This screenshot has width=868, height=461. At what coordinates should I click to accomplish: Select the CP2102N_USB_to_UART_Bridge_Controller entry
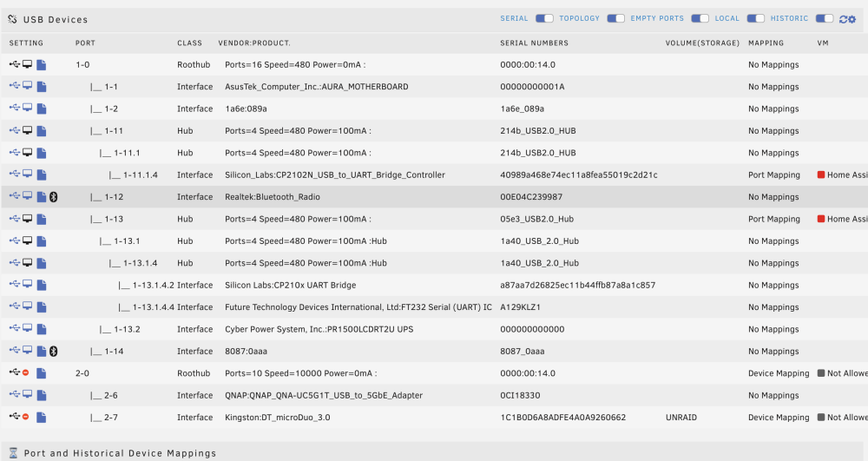pyautogui.click(x=335, y=175)
